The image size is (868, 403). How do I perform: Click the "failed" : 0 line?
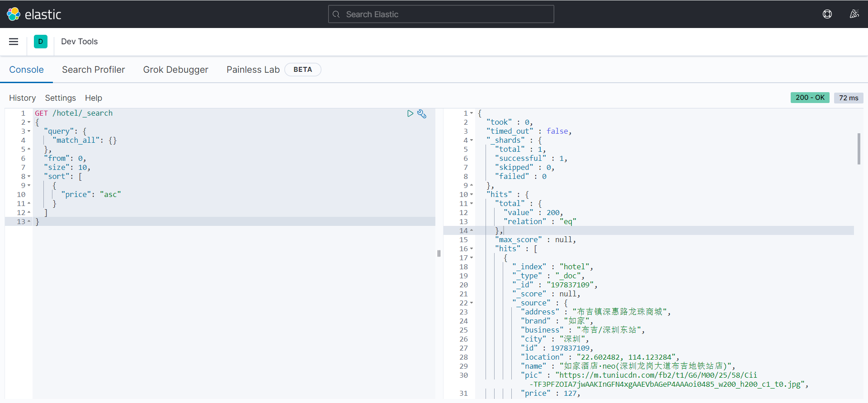pos(520,176)
